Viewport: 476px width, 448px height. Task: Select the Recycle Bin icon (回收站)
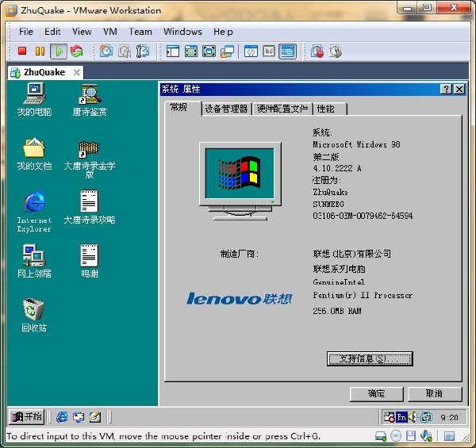coord(34,315)
